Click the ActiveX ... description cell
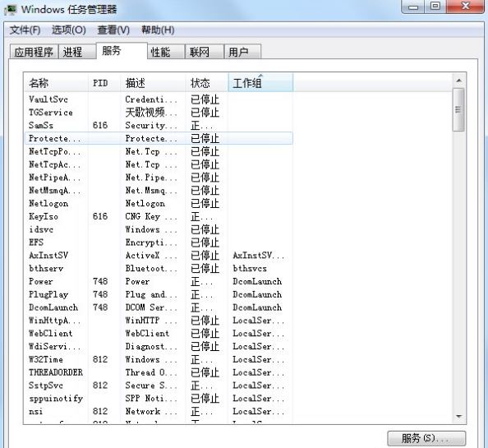Viewport: 488px width, 448px height. (151, 256)
